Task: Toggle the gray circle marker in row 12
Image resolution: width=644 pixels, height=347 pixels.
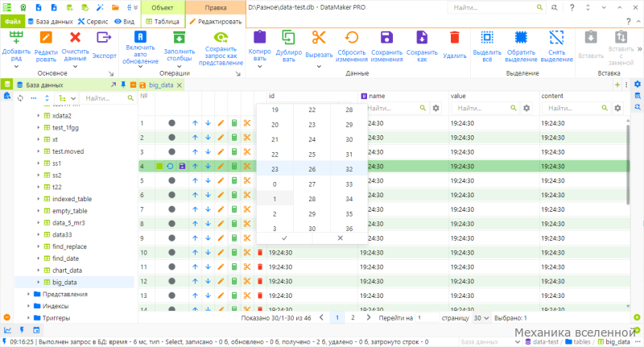Action: pos(171,281)
